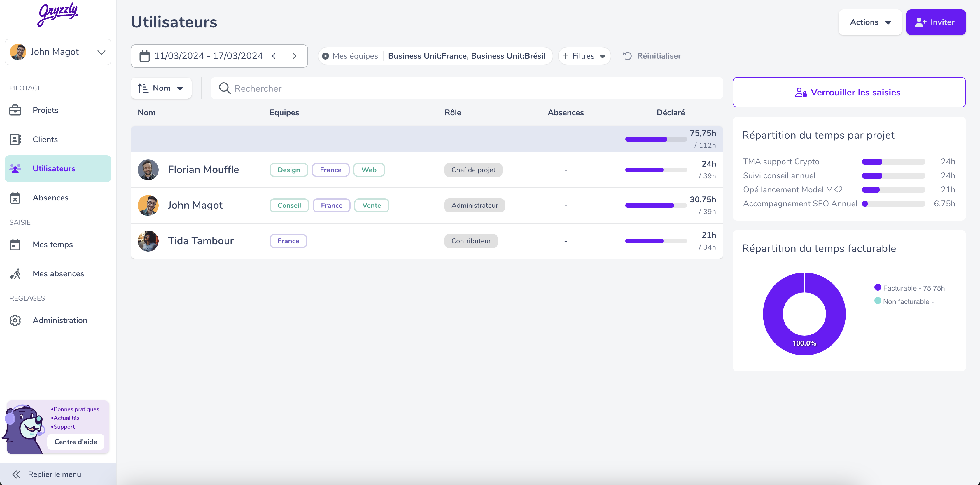This screenshot has width=980, height=485.
Task: Open the John Magot account dropdown
Action: point(58,52)
